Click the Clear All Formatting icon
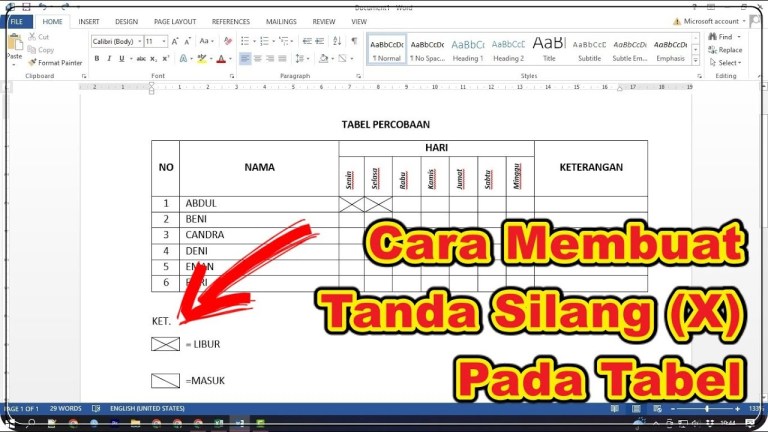Screen dimensions: 768x432 click(x=228, y=41)
